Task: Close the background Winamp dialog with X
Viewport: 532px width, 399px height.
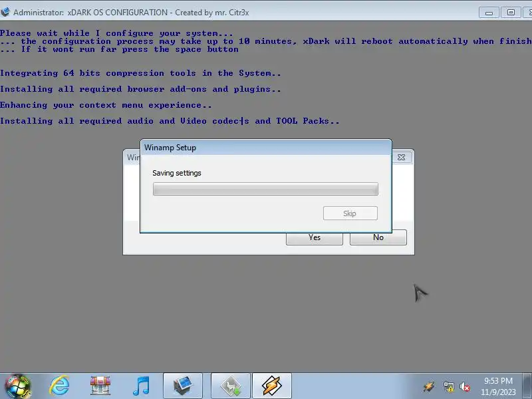Action: [402, 158]
